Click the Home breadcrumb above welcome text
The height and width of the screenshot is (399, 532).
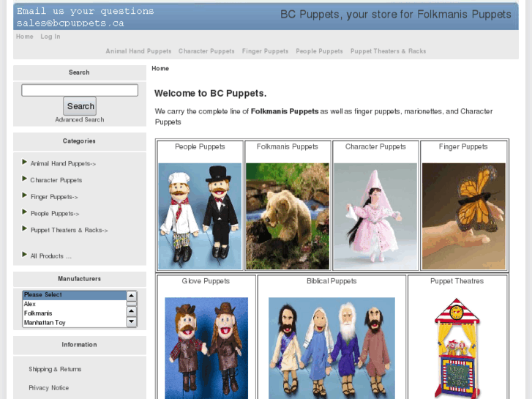160,68
